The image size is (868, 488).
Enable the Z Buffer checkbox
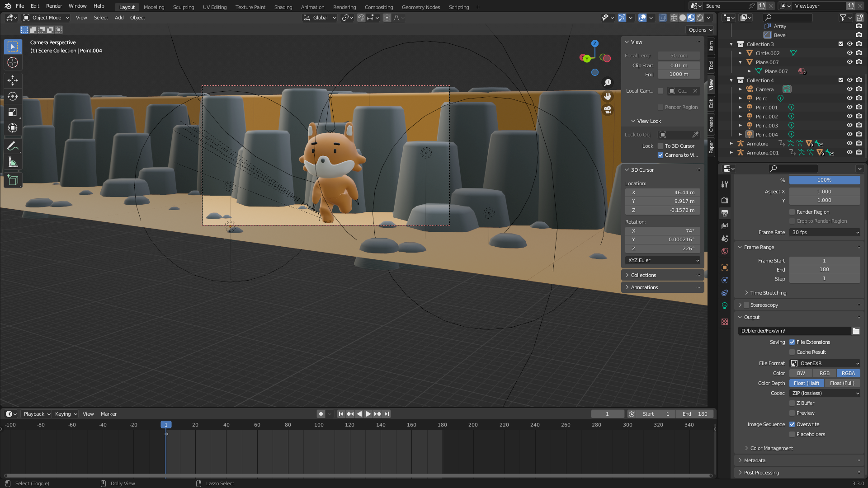(792, 403)
